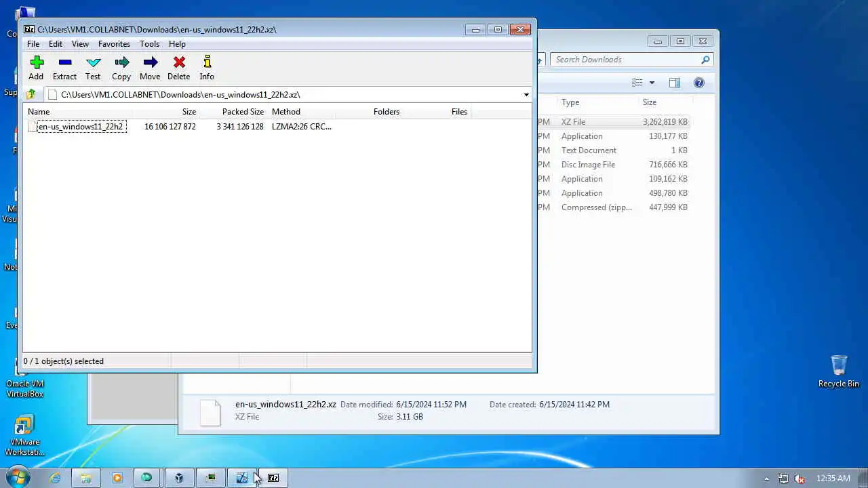Open the Edit menu

point(56,44)
